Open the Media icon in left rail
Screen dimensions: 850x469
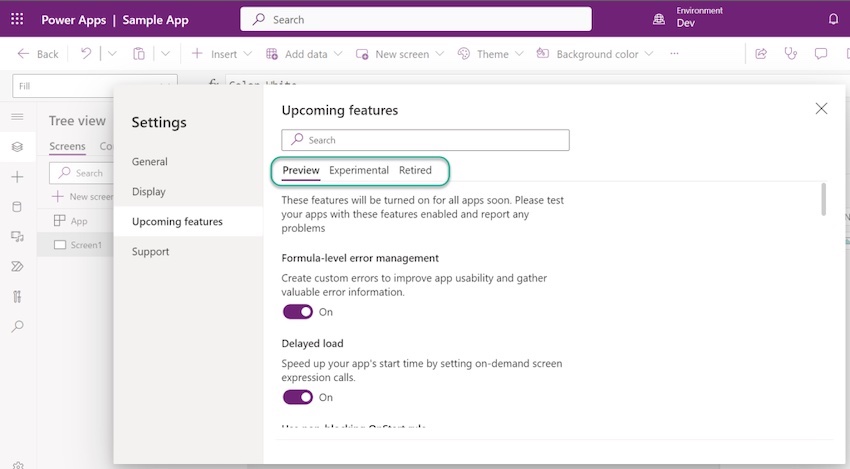click(17, 236)
